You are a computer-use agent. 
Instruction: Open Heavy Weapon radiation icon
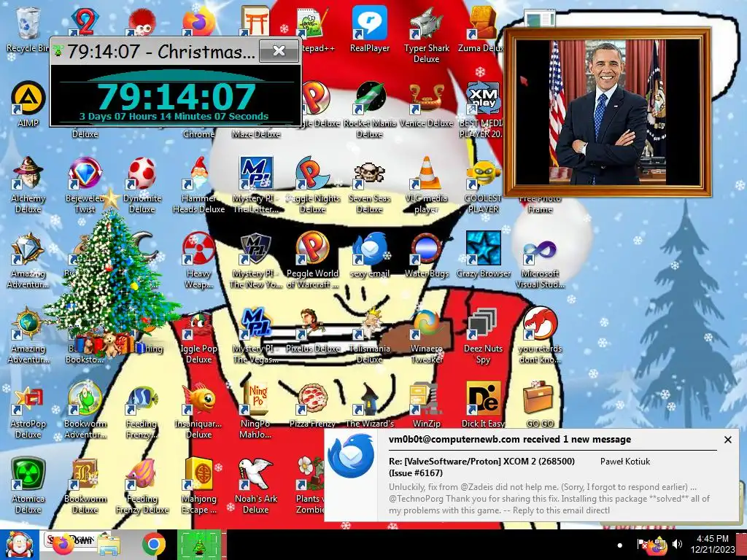(198, 261)
